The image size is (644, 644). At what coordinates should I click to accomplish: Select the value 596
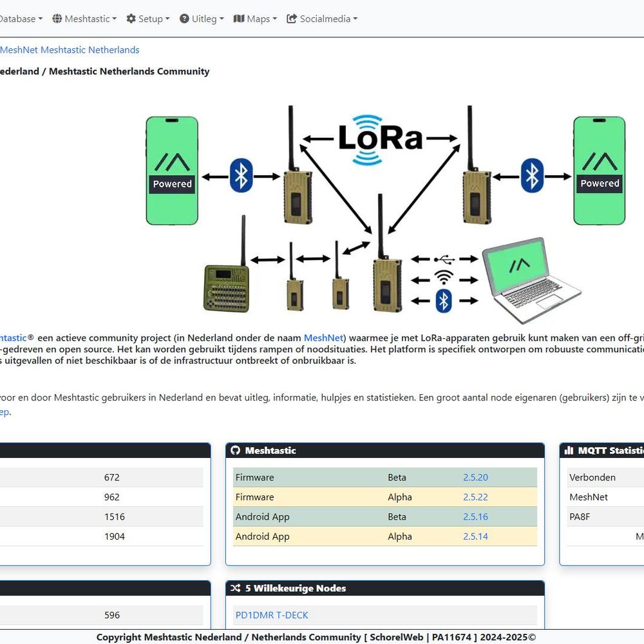pos(111,615)
